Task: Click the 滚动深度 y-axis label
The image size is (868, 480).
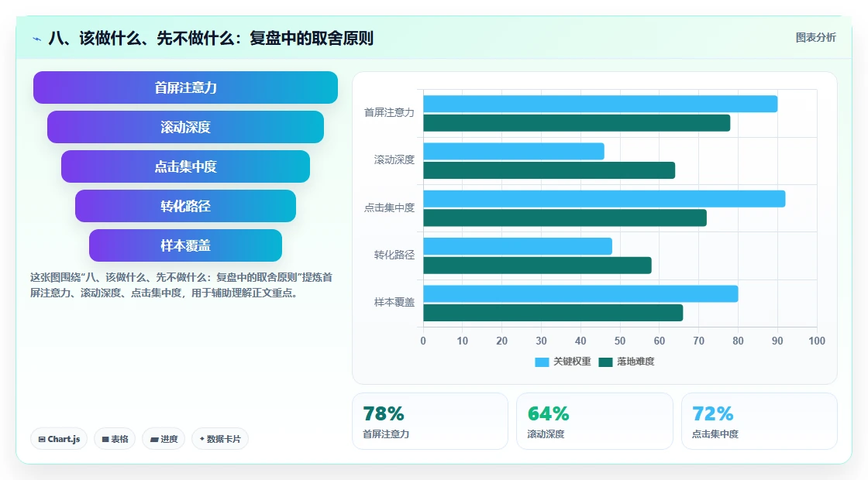Action: click(x=394, y=159)
